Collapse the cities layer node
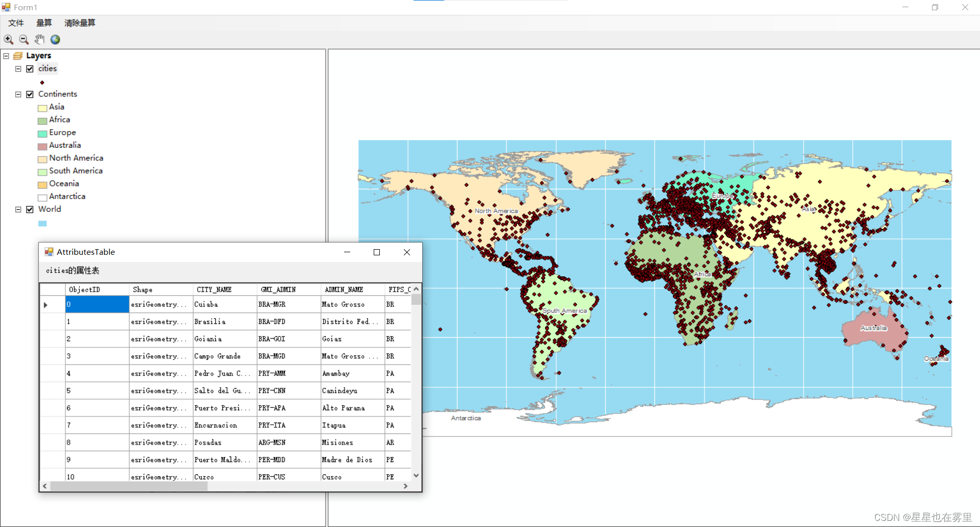The image size is (980, 527). [18, 69]
